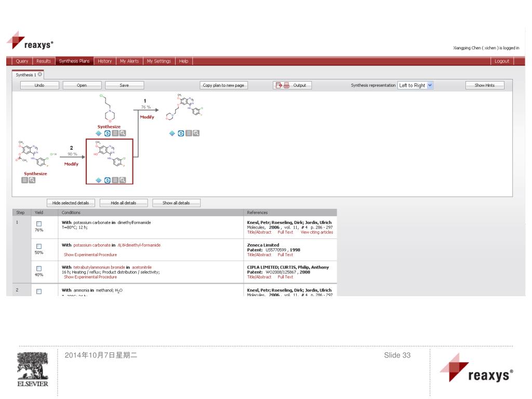Click the blue 'e' icon under the final product
The image size is (532, 399).
click(x=181, y=134)
